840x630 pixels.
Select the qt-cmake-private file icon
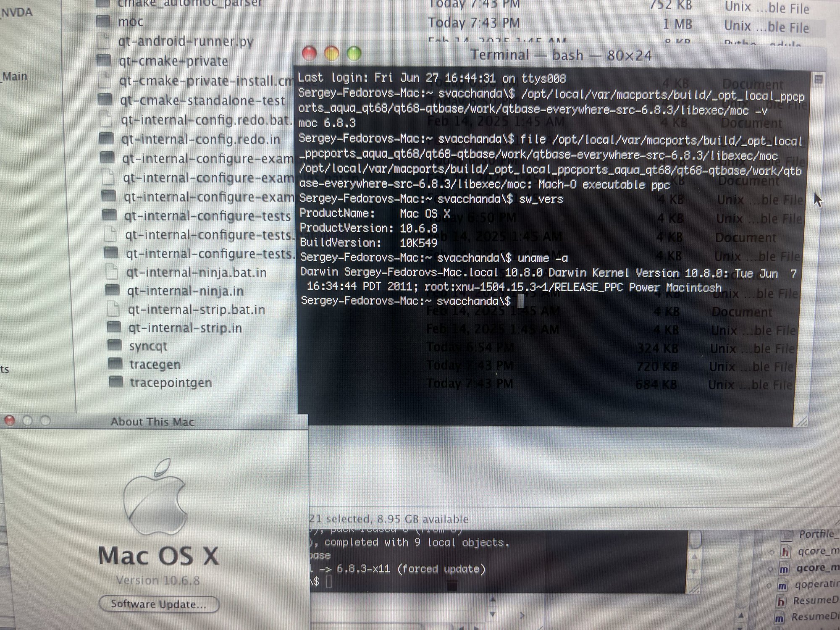click(x=104, y=60)
